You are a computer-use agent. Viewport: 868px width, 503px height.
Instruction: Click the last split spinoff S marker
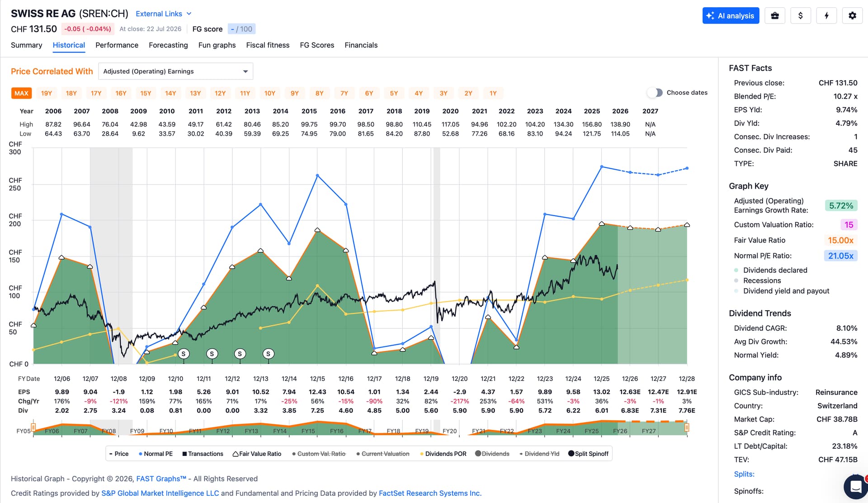tap(269, 354)
